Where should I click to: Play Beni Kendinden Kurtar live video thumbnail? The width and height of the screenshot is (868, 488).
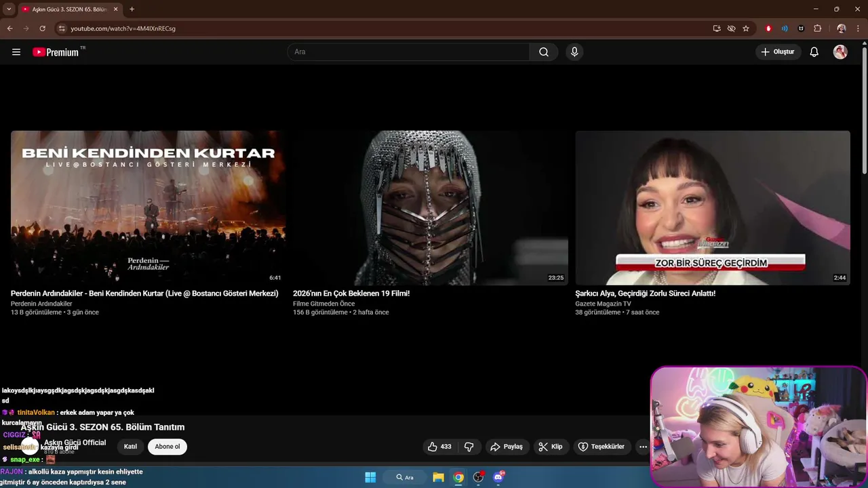point(148,207)
